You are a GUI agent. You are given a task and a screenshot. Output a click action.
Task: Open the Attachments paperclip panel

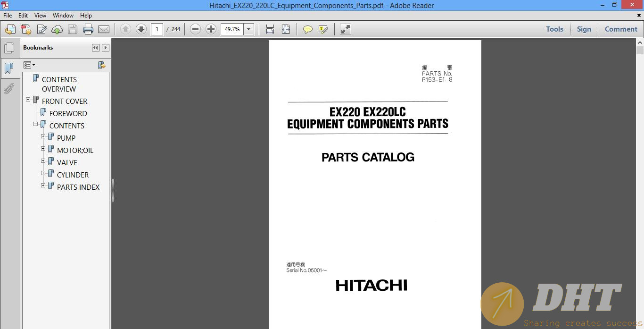point(9,89)
